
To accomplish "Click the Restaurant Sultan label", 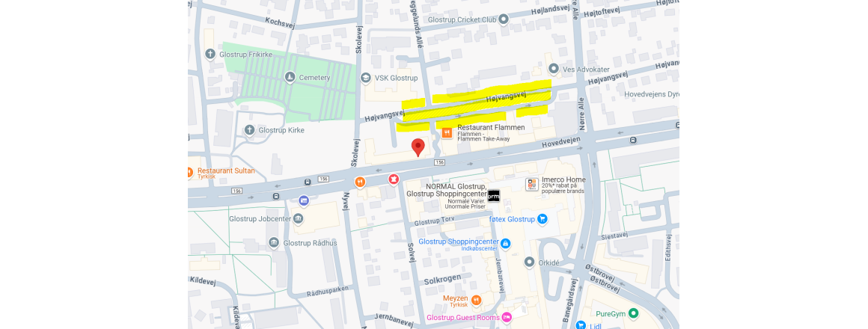I will pos(226,171).
